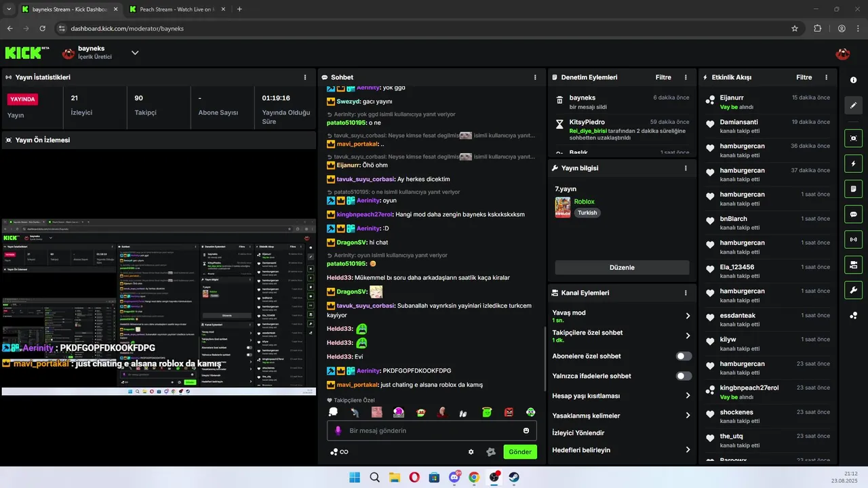Open bayneks channel dropdown chevron
Screen dimensions: 868x488
(135, 53)
